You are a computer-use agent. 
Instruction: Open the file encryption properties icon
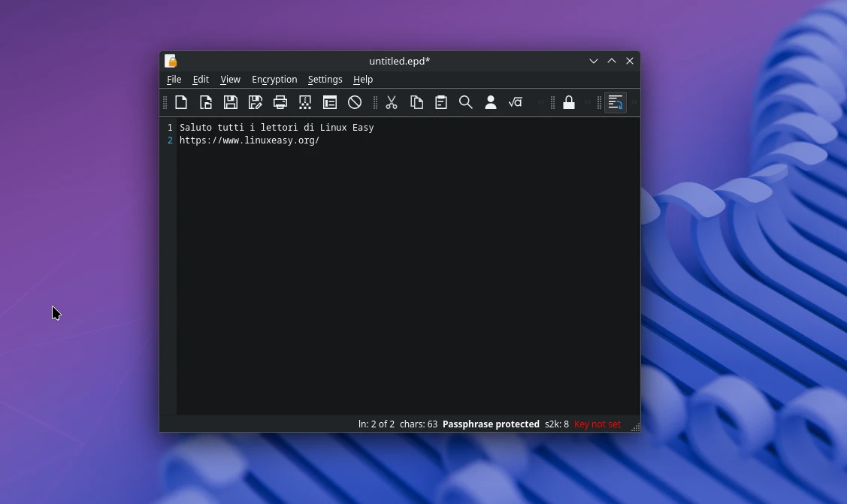coord(330,102)
